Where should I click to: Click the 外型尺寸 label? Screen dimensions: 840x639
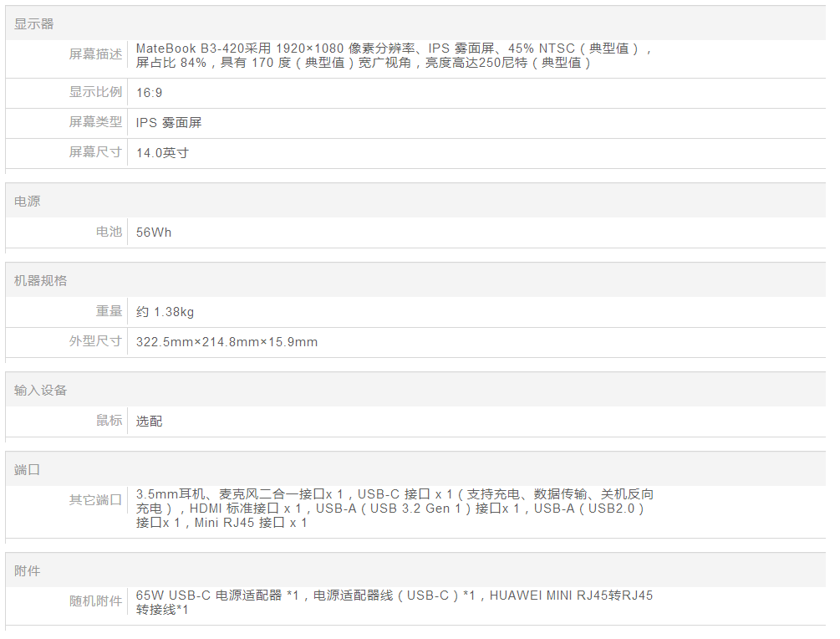pyautogui.click(x=95, y=341)
